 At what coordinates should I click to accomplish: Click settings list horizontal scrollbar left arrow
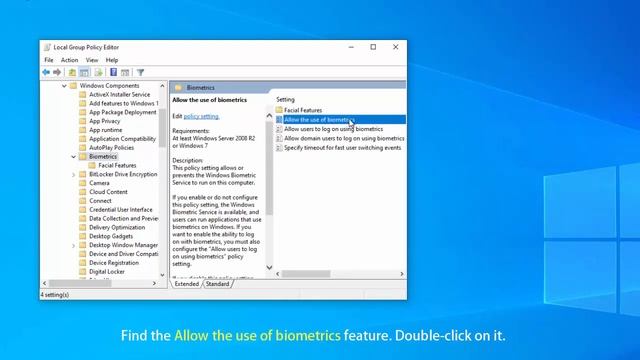click(x=278, y=274)
